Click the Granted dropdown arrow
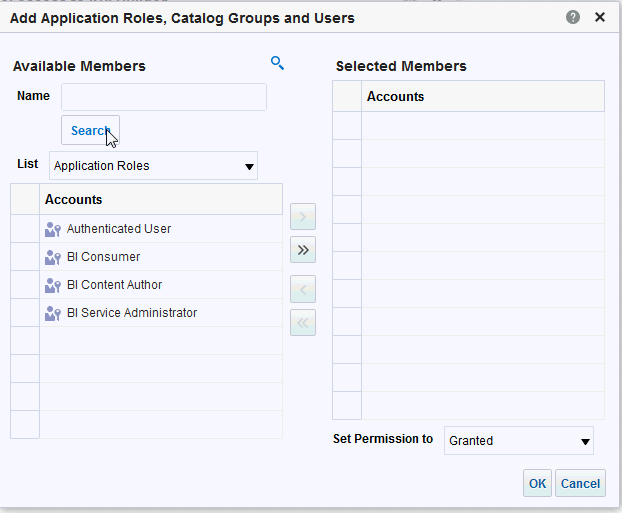Viewport: 622px width, 513px height. pyautogui.click(x=585, y=442)
